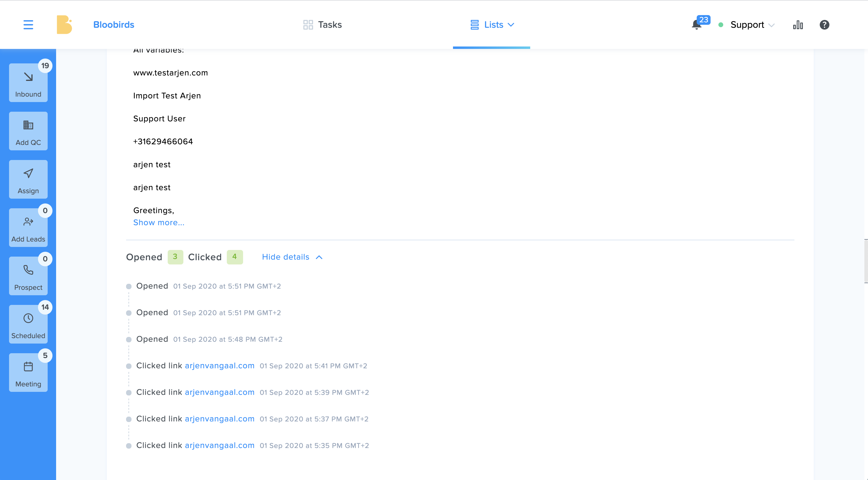Click timeline marker for 5:35 PM click

tap(129, 446)
